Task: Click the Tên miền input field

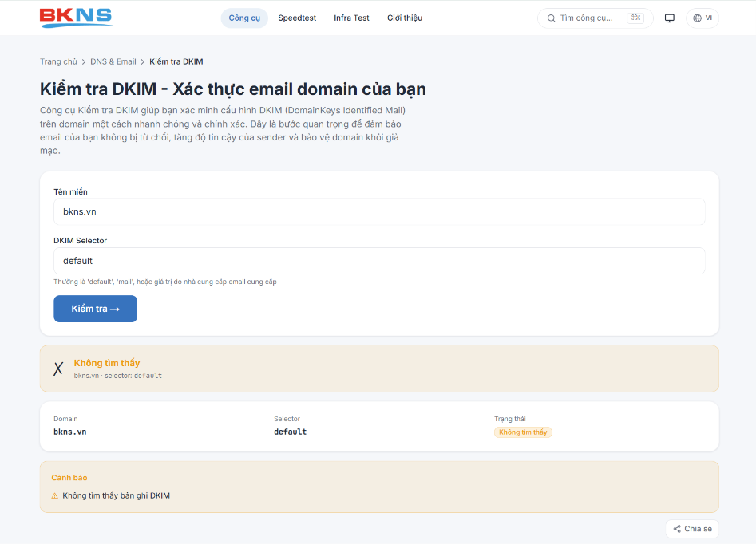Action: coord(379,211)
